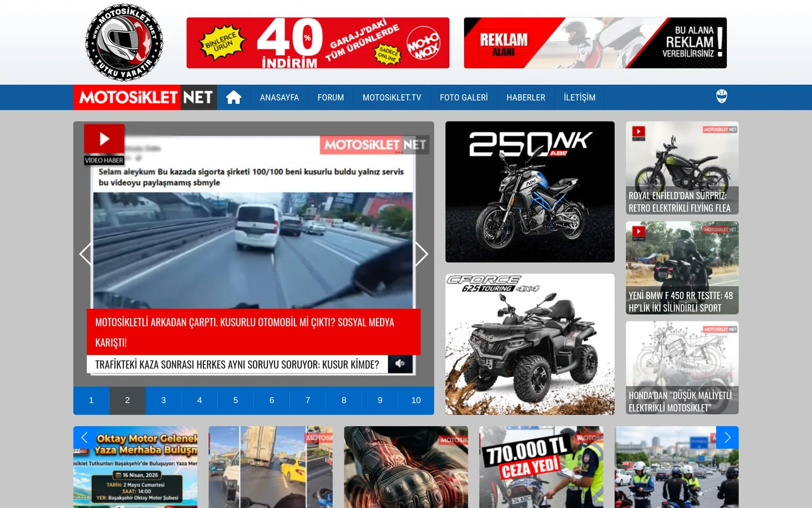Open FORUM menu item
Screen dimensions: 812x508
click(330, 98)
